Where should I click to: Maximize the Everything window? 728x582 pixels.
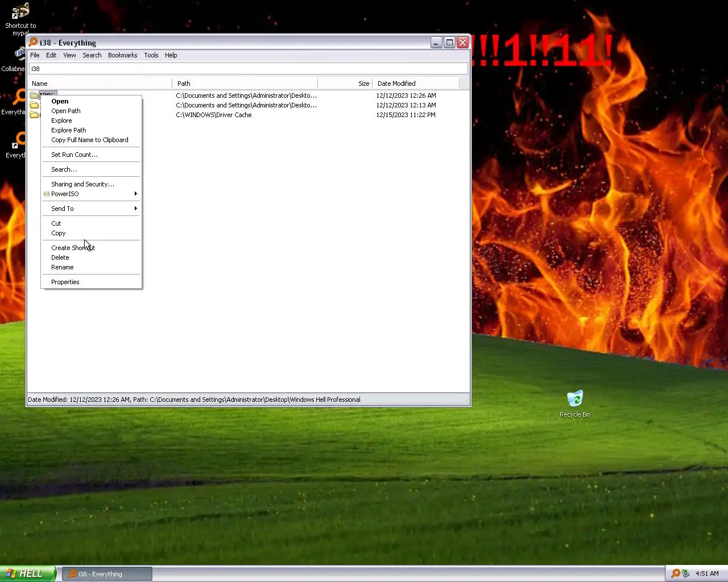click(449, 43)
